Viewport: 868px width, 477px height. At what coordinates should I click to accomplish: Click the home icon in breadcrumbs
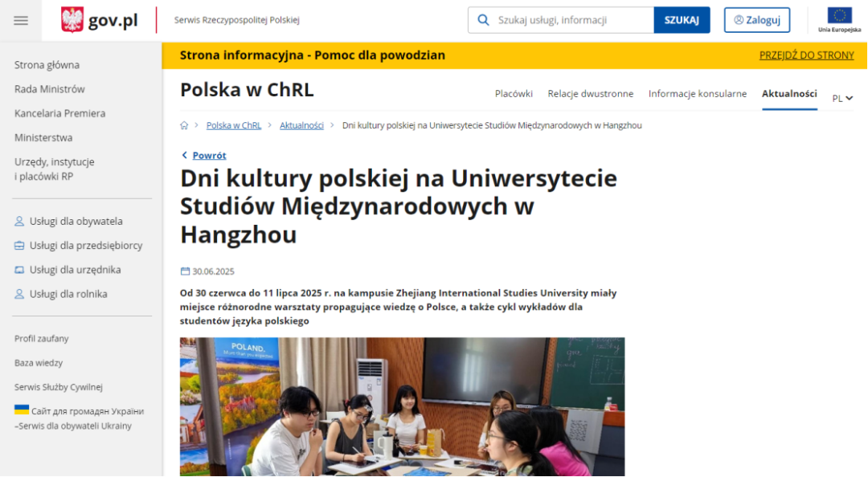184,125
